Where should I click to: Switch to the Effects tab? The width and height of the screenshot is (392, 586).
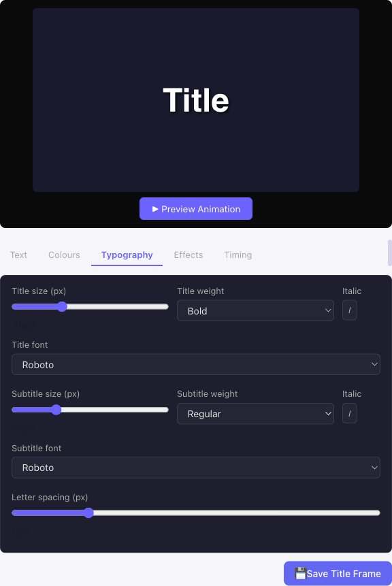click(x=189, y=255)
